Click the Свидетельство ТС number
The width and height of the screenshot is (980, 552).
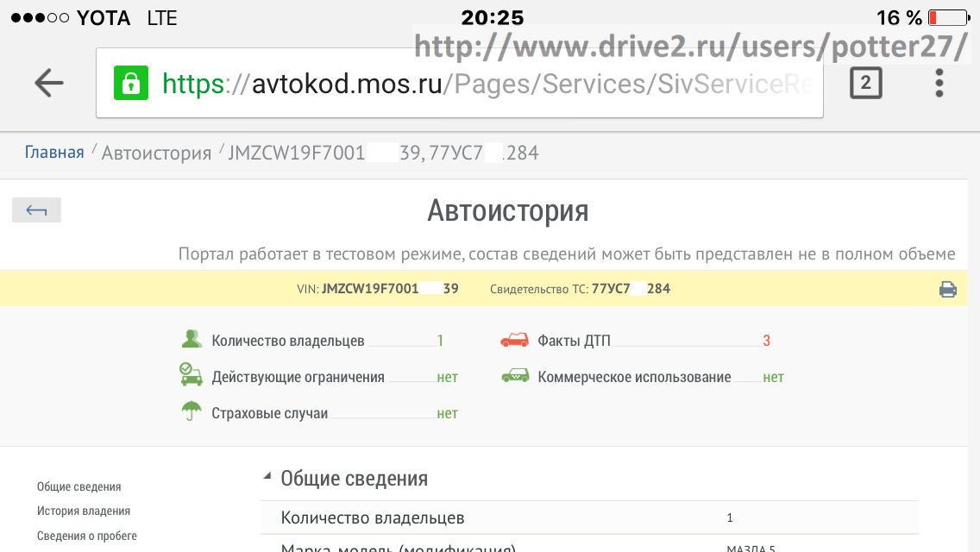631,289
